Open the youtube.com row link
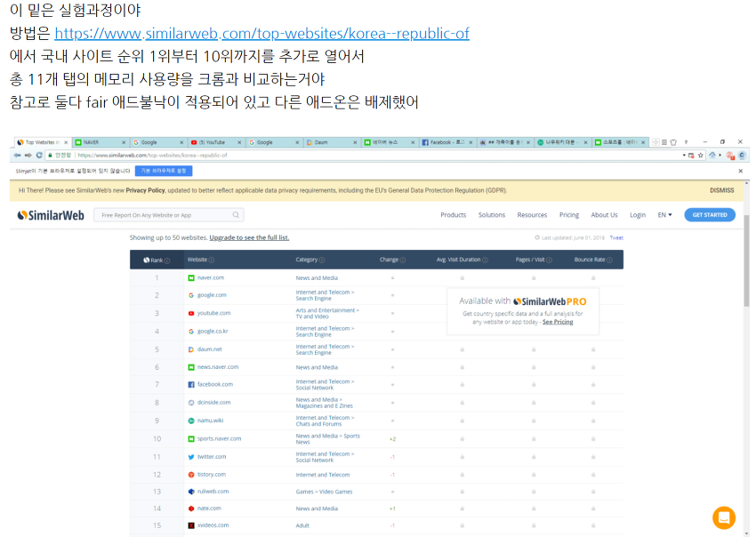 213,313
